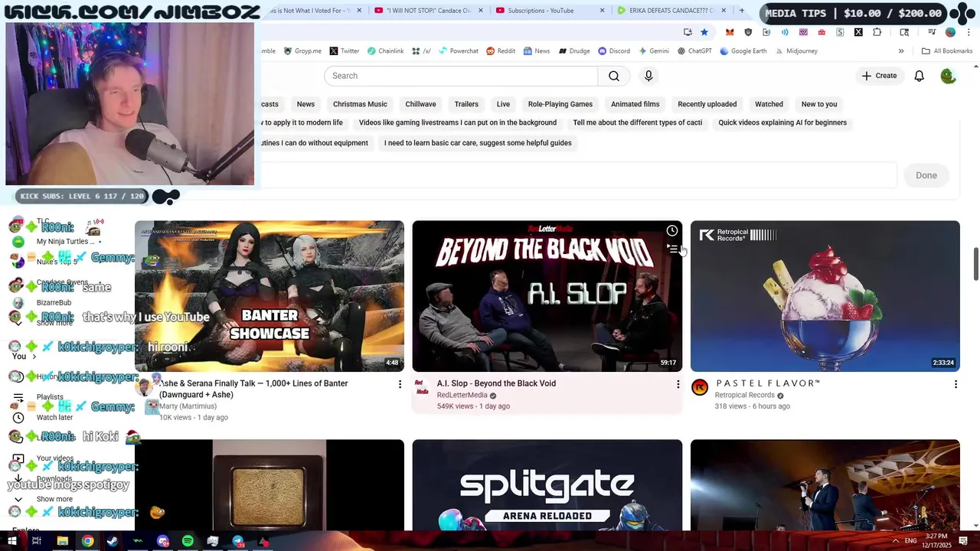The height and width of the screenshot is (551, 980).
Task: Open the Banter Showcase video thumbnail
Action: coord(269,296)
